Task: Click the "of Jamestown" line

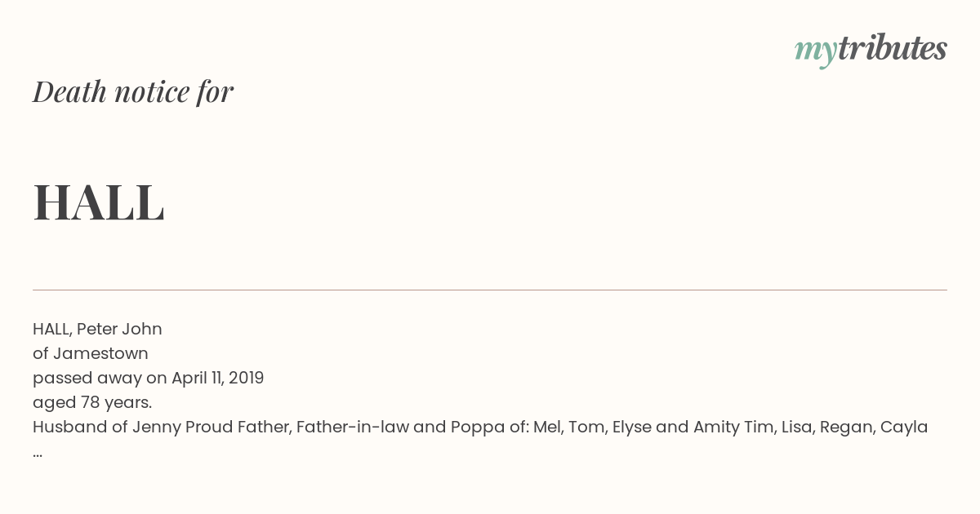Action: click(91, 353)
